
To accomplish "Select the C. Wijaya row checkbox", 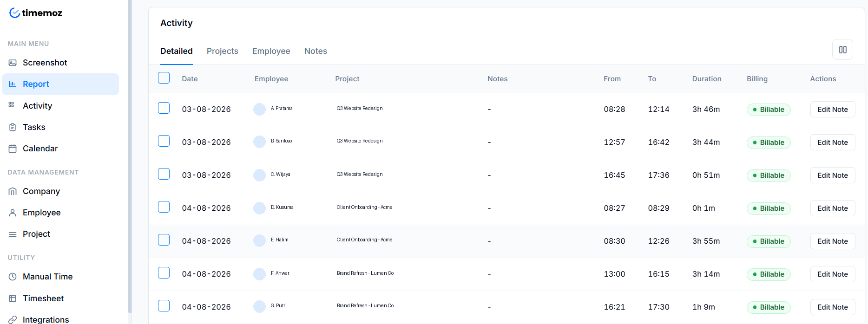I will coord(164,174).
